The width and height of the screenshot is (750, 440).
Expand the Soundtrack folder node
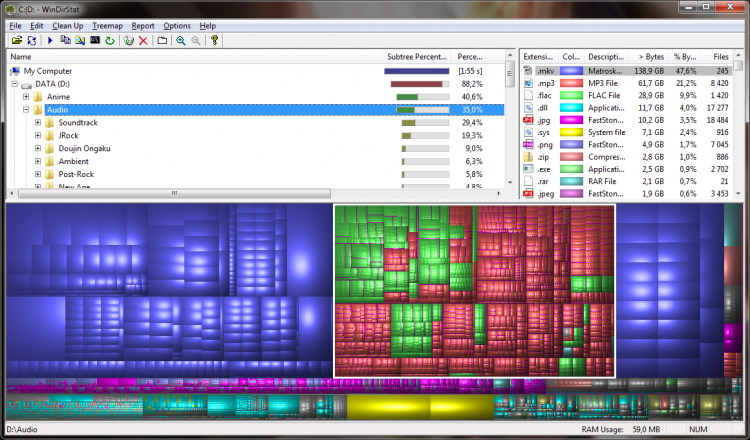pos(38,123)
